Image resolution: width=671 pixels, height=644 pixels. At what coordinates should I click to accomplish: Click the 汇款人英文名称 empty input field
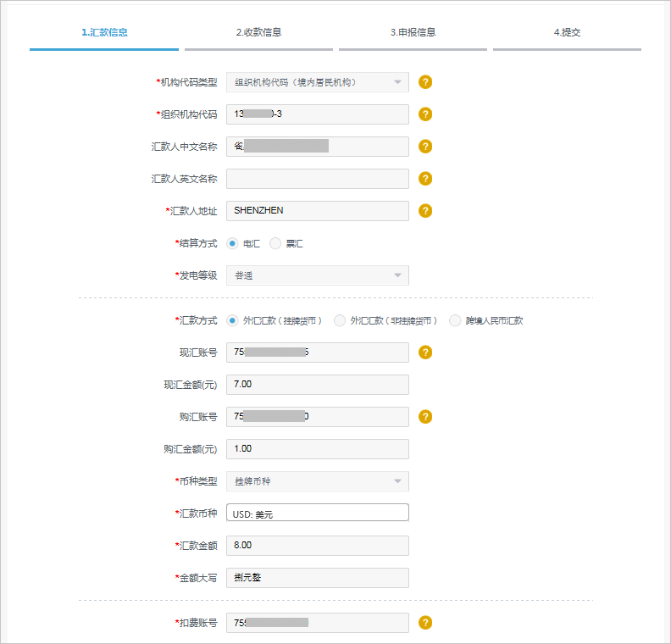317,179
